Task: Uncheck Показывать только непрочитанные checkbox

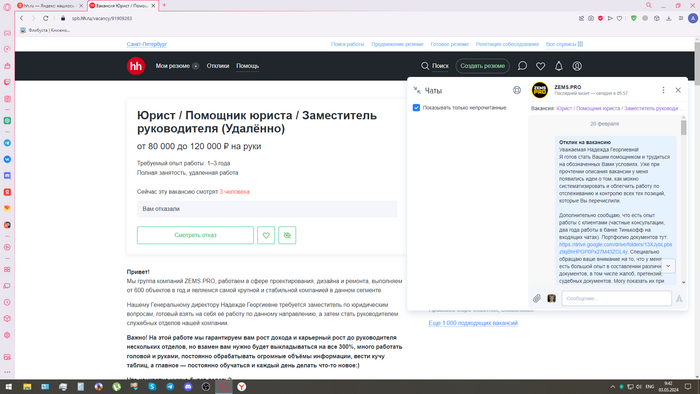Action: [x=416, y=108]
